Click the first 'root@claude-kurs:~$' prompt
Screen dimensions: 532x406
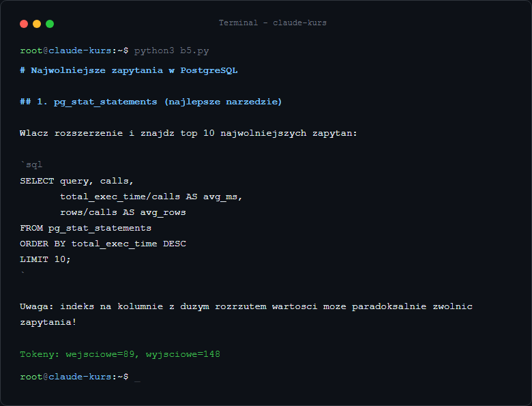click(74, 50)
